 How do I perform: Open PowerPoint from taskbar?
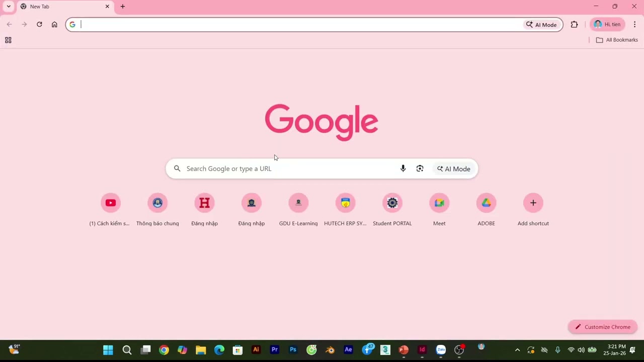coord(404,350)
